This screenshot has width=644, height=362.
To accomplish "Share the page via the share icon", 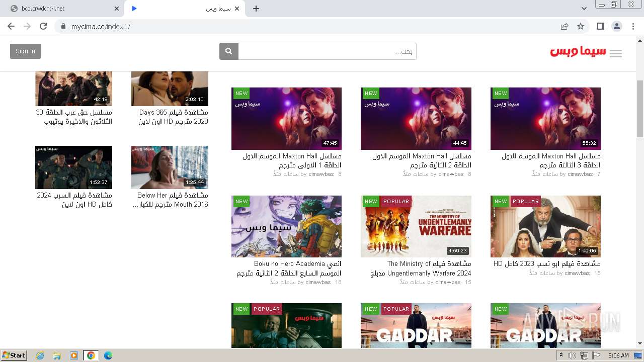I will (565, 26).
